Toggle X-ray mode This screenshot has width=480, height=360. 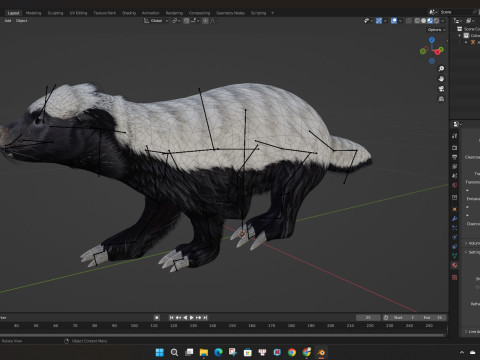coord(409,21)
